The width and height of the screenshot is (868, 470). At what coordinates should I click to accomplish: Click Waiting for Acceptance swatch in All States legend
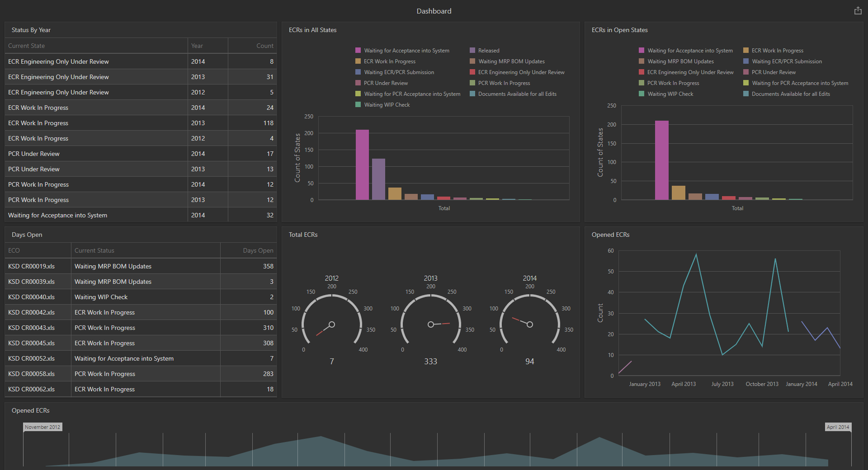(358, 50)
